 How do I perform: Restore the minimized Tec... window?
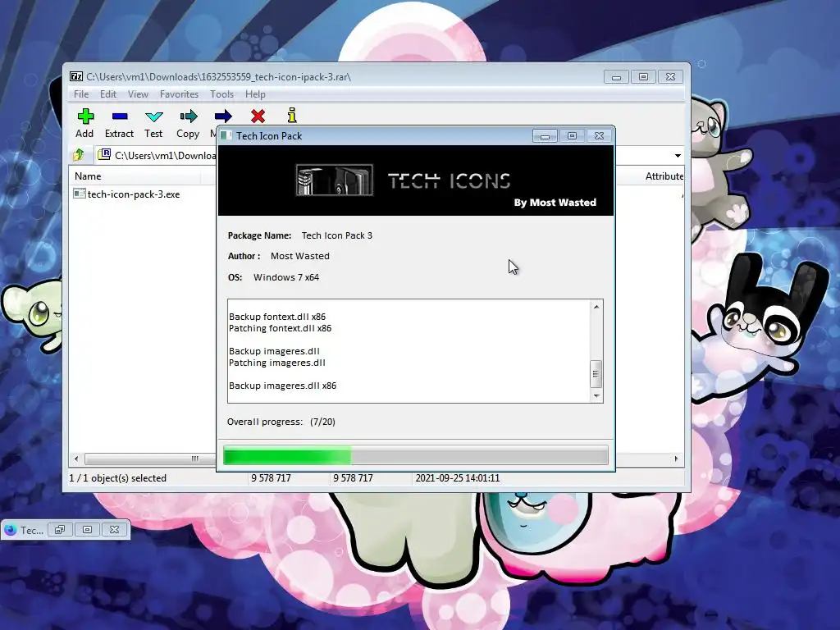point(59,530)
